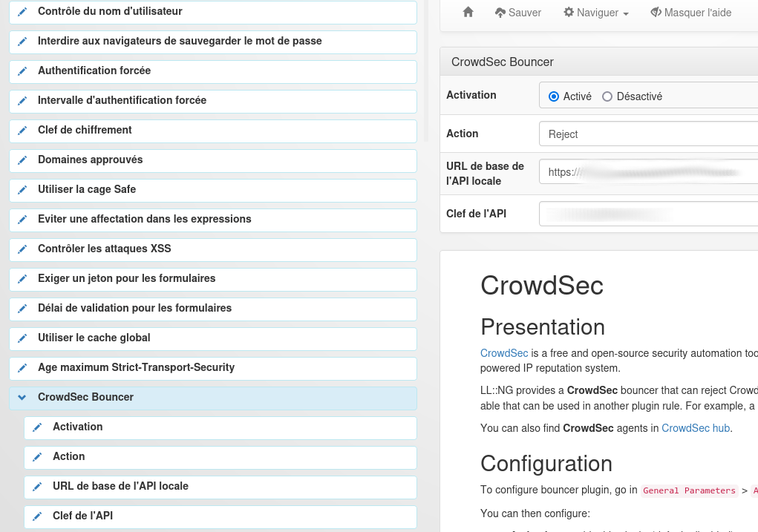Screen dimensions: 758x532
Task: Open the Action dropdown showing Reject
Action: click(648, 134)
